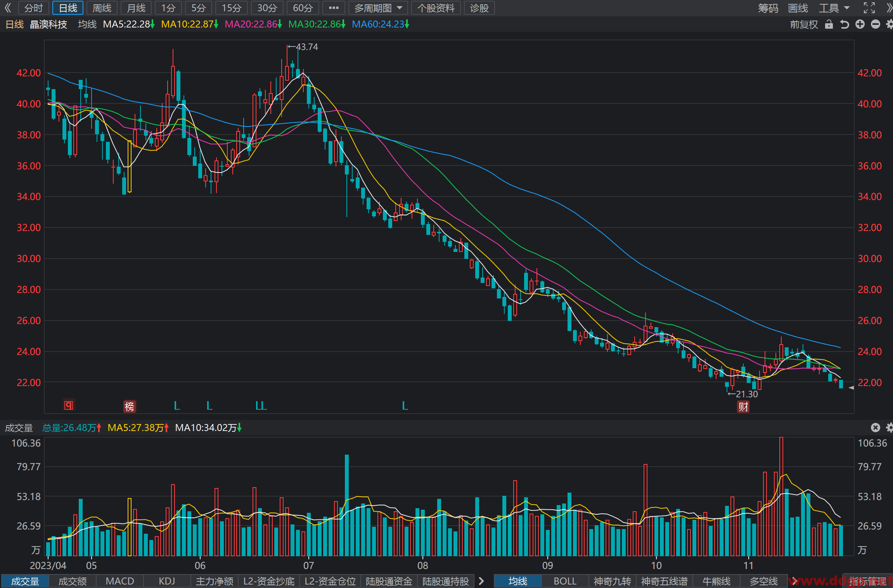
Task: Click the volume MA5:27.38万 label
Action: [138, 428]
